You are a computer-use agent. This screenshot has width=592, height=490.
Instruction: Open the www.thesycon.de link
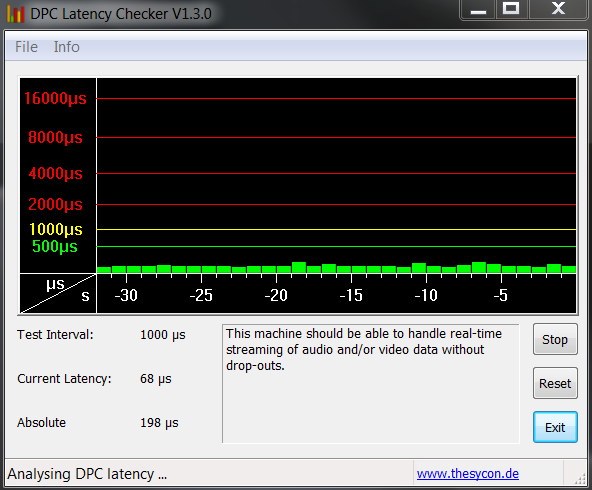[x=468, y=473]
